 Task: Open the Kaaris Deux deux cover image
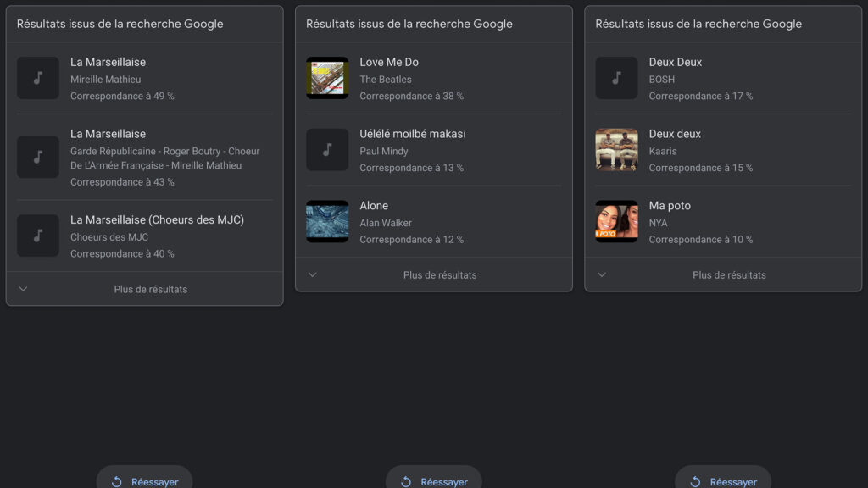(x=617, y=150)
